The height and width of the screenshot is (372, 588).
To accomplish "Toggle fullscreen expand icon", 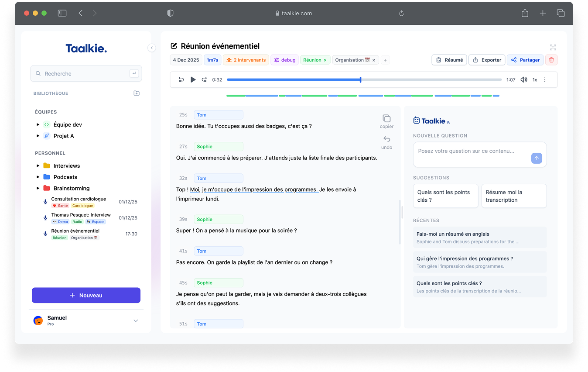I will [553, 47].
